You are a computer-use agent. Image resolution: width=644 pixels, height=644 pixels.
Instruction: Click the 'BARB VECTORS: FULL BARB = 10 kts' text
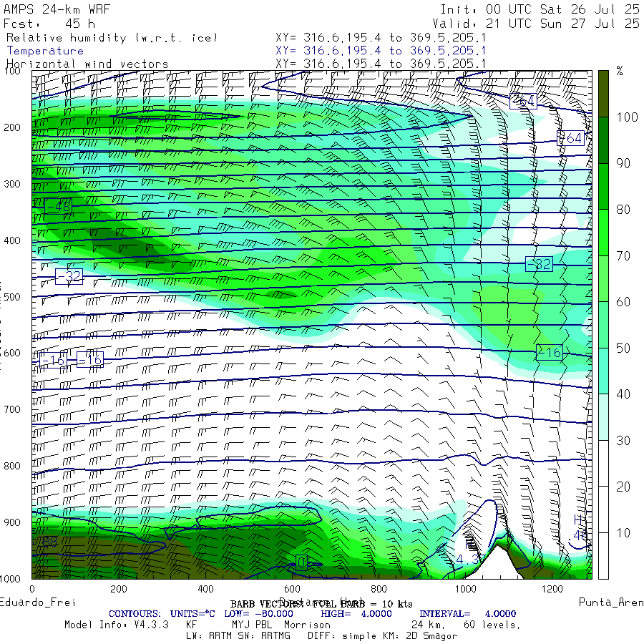[x=321, y=604]
